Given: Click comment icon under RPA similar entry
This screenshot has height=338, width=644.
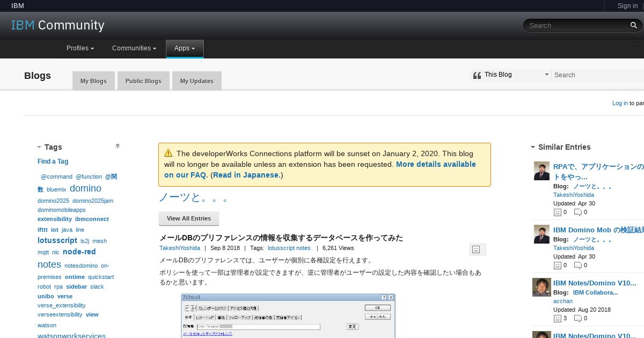Looking at the screenshot, I should [x=578, y=212].
